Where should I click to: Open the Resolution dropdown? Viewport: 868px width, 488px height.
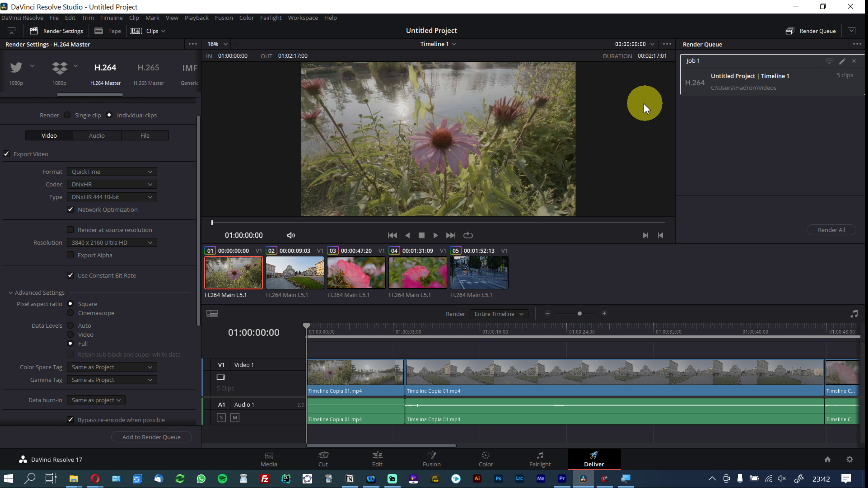[112, 242]
